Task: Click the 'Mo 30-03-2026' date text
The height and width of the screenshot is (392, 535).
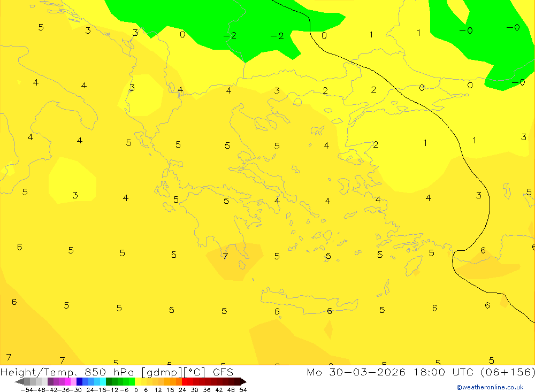Action: tap(356, 372)
